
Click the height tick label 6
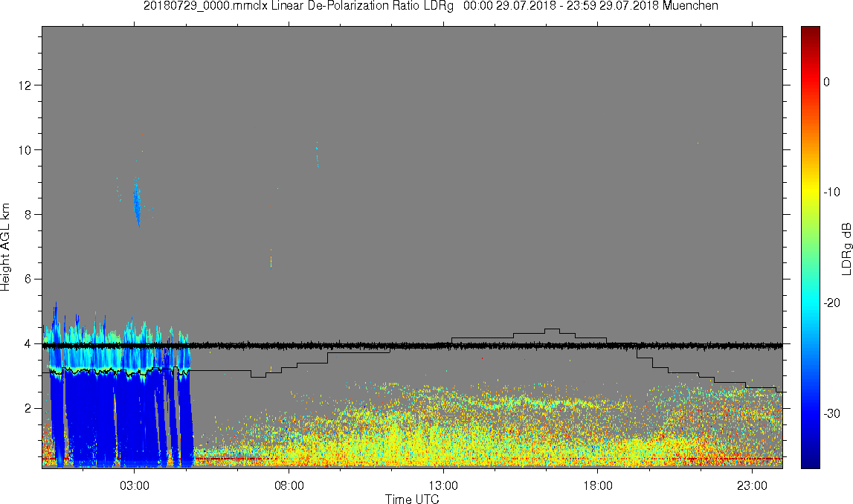click(x=28, y=279)
